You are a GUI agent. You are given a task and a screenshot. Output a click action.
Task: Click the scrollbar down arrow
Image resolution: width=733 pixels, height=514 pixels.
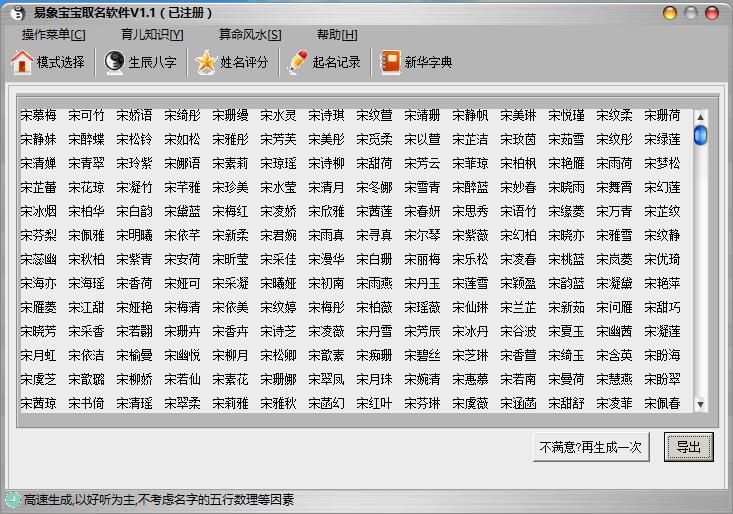tap(700, 404)
